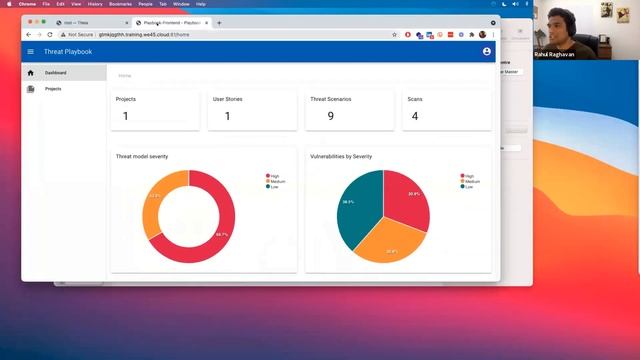Click the address bar URL
This screenshot has width=640, height=360.
pyautogui.click(x=144, y=35)
